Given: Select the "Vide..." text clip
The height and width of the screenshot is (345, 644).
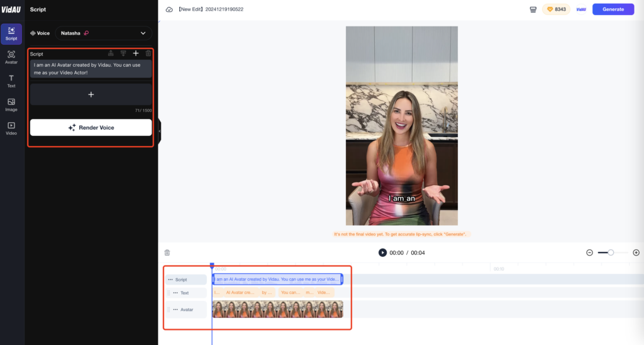Looking at the screenshot, I should pos(324,292).
